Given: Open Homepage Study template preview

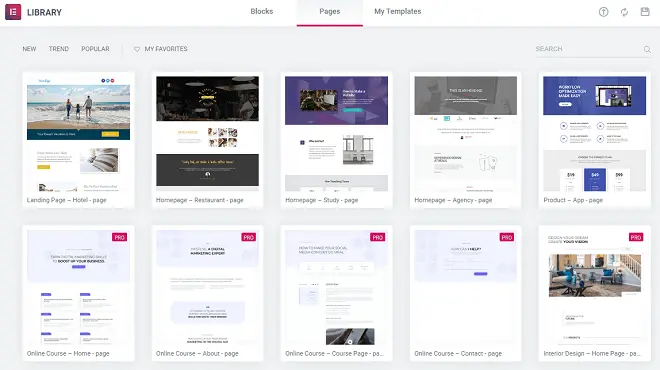Looking at the screenshot, I should tap(336, 134).
